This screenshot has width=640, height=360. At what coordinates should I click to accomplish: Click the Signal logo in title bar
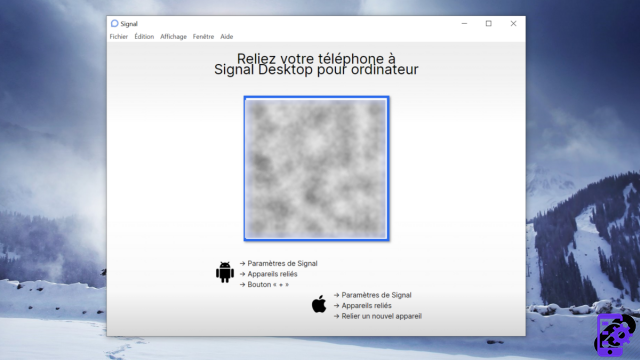pos(115,24)
